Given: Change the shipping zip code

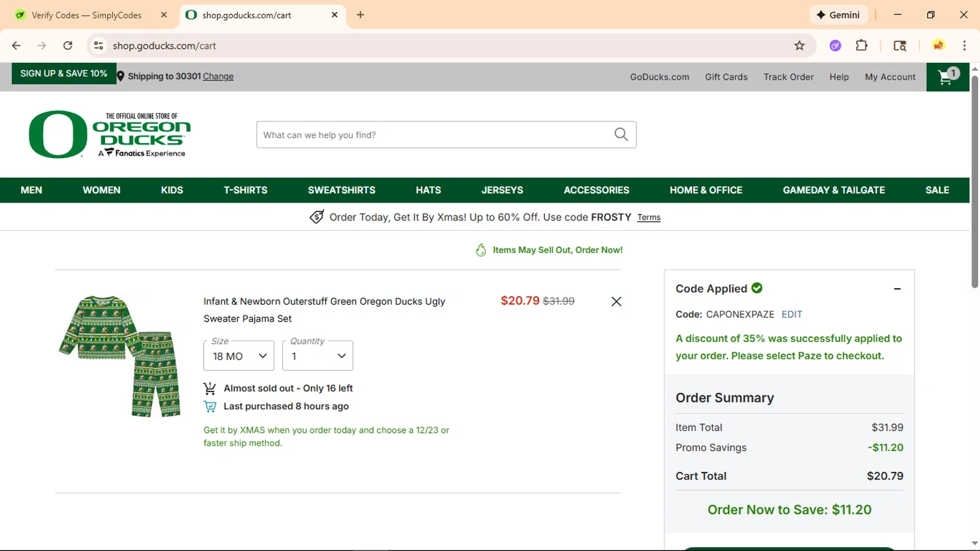Looking at the screenshot, I should (x=218, y=76).
